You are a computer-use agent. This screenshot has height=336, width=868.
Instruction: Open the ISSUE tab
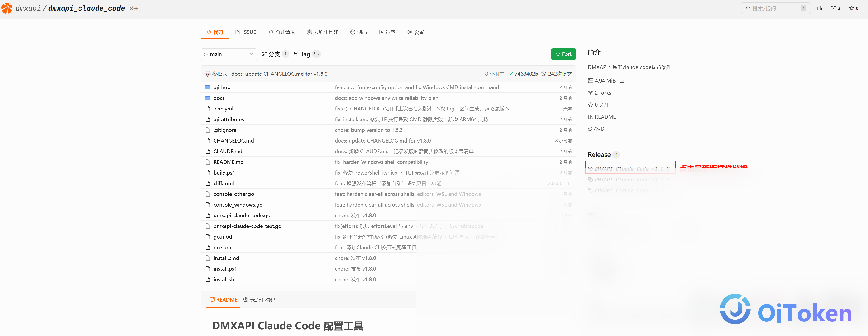tap(245, 32)
